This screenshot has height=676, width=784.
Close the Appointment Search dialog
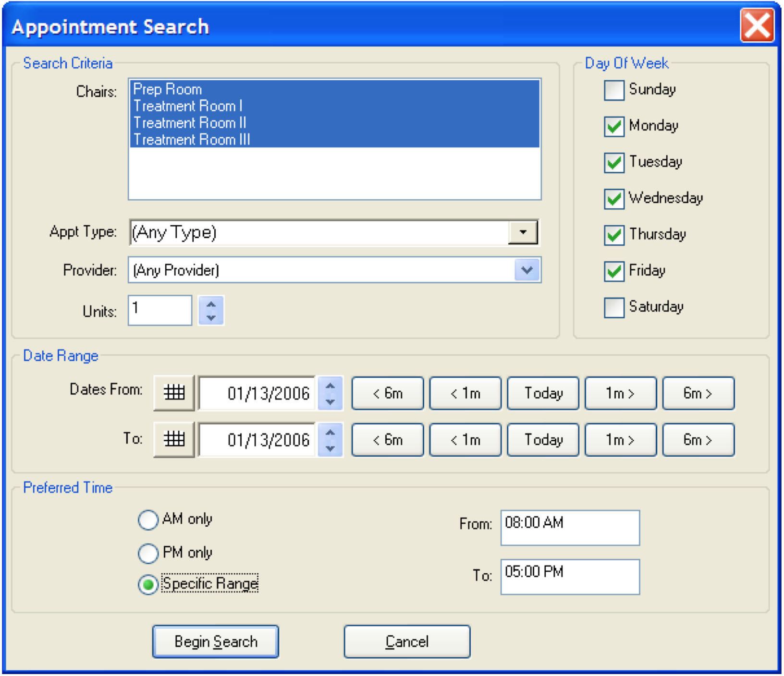click(x=757, y=25)
